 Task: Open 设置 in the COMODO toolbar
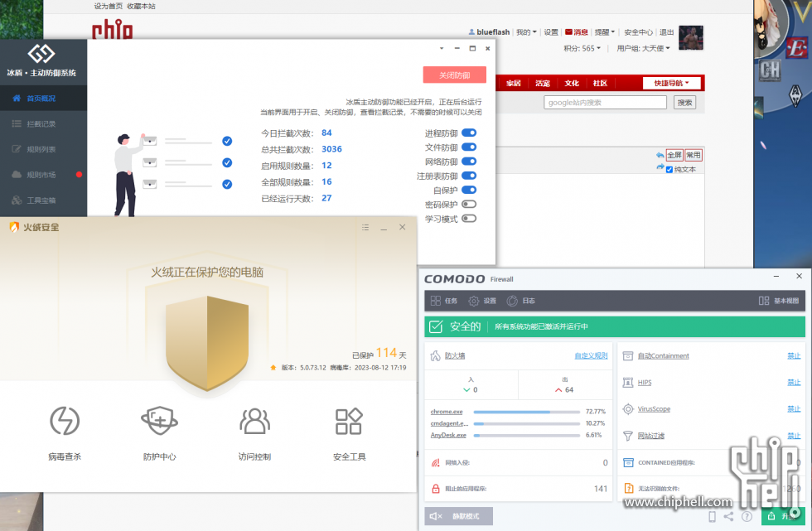coord(482,301)
